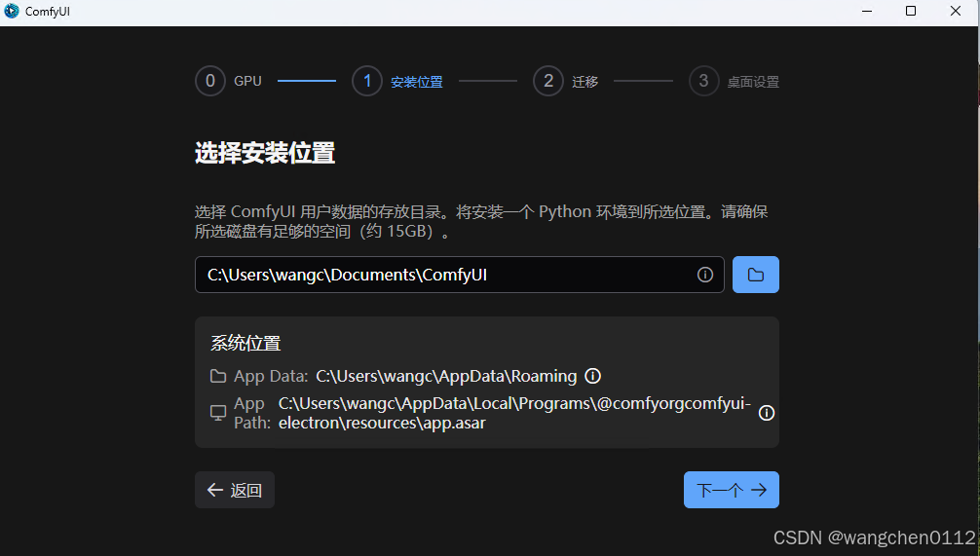Click info icon beside App Path
This screenshot has height=556, width=980.
[x=767, y=413]
